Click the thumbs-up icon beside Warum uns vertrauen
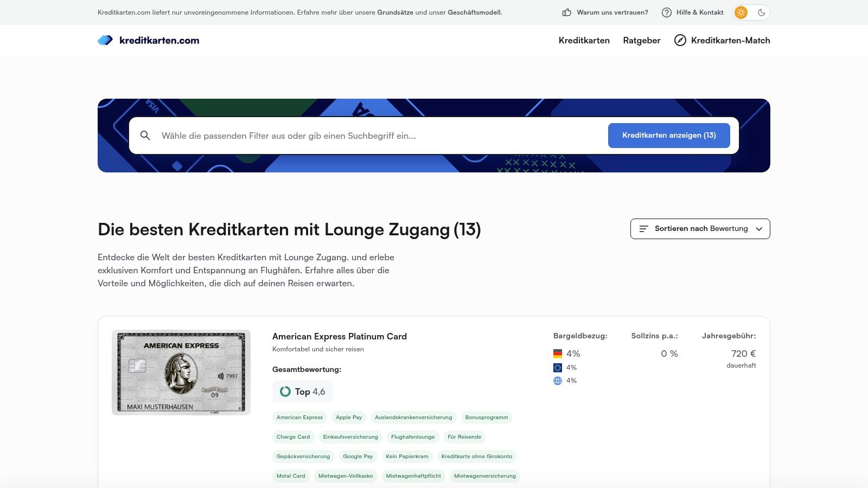 click(567, 12)
